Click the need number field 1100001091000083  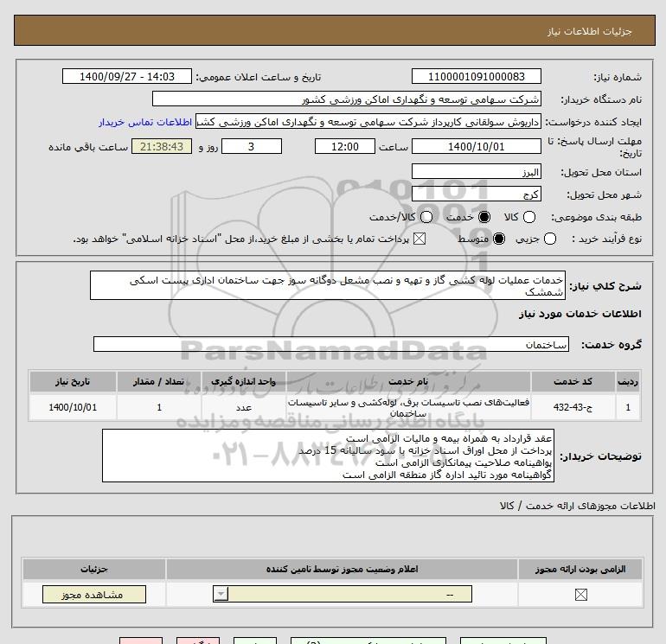(476, 76)
